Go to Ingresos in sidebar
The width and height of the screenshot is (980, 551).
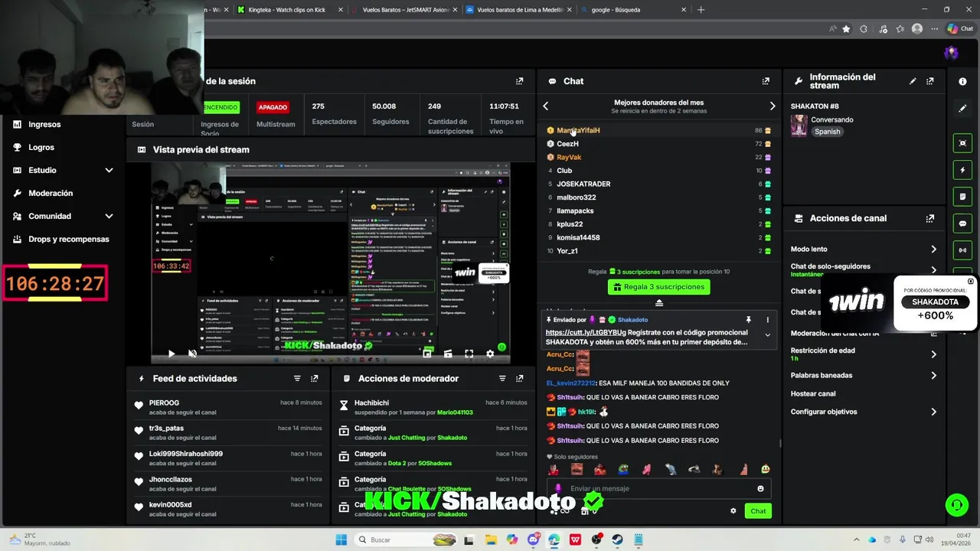44,124
